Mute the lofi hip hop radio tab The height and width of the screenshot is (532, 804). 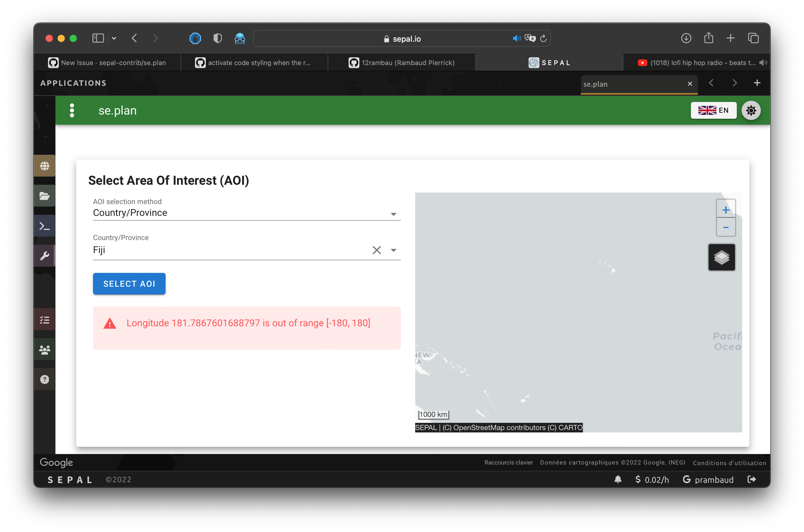coord(763,62)
